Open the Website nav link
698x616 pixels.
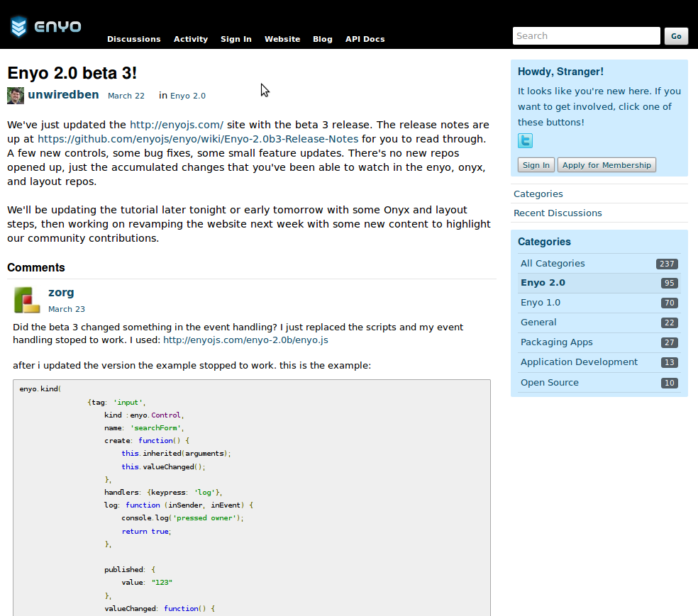click(282, 39)
